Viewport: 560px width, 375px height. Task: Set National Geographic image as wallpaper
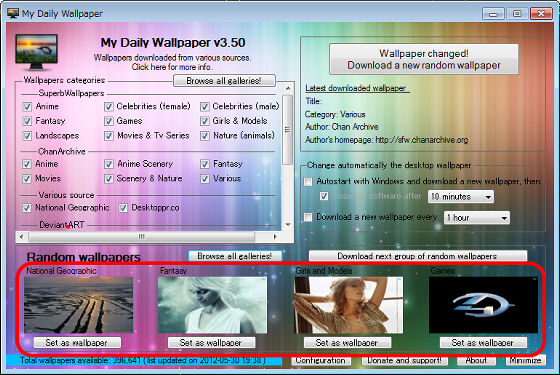[x=77, y=342]
